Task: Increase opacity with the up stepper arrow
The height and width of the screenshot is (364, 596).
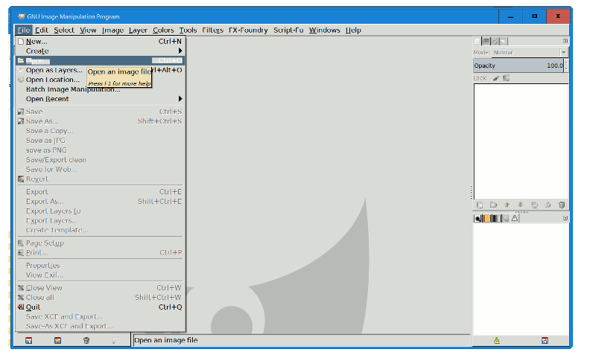Action: 566,63
